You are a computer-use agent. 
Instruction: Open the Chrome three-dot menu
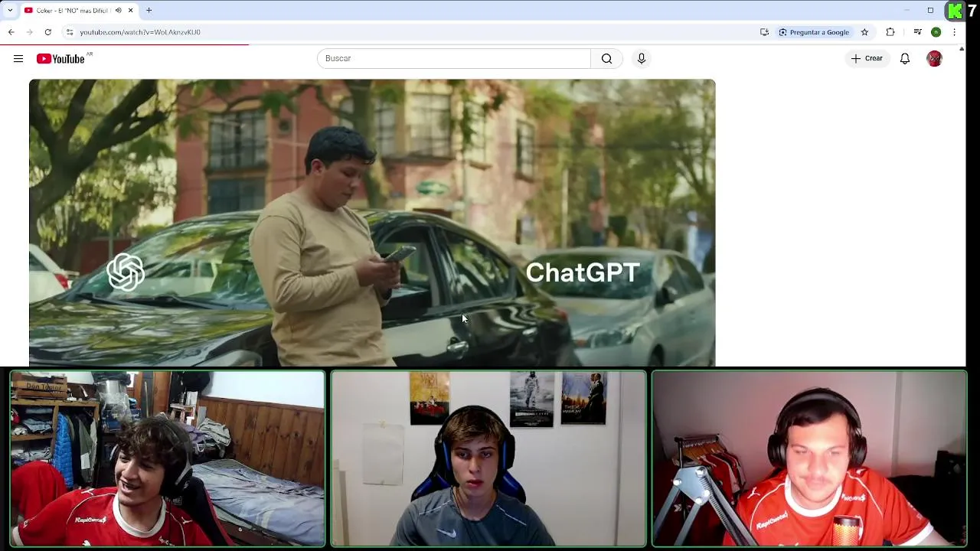[954, 32]
